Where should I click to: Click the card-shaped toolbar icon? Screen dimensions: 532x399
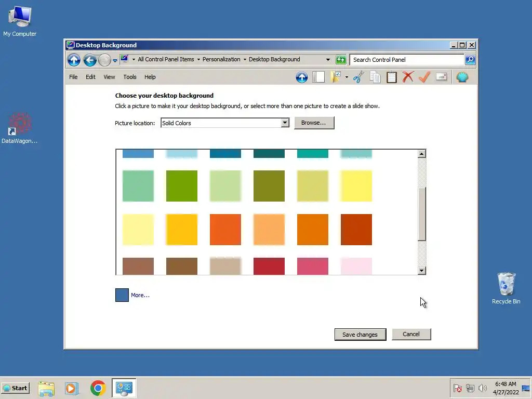[x=441, y=77]
